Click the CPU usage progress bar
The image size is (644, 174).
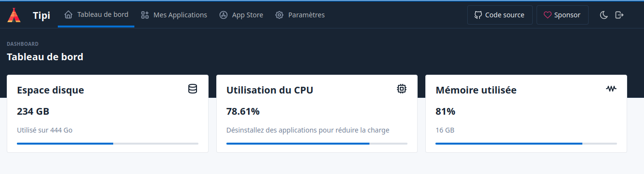pyautogui.click(x=317, y=143)
